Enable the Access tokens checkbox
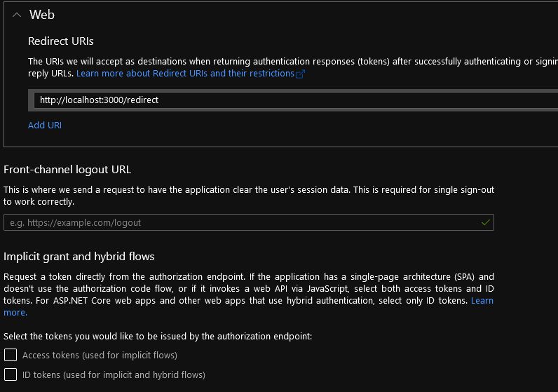Screen dimensions: 558x392 11,355
